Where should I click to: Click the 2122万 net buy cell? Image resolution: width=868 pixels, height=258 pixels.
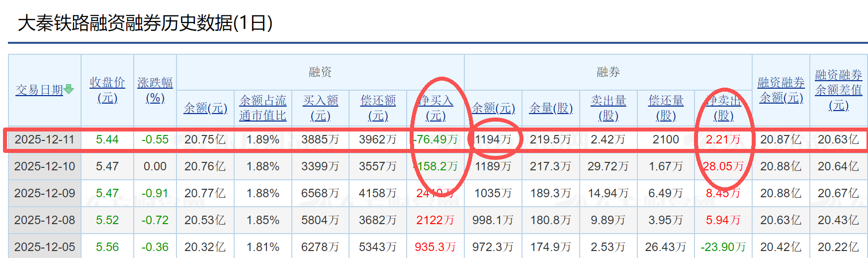coord(435,220)
